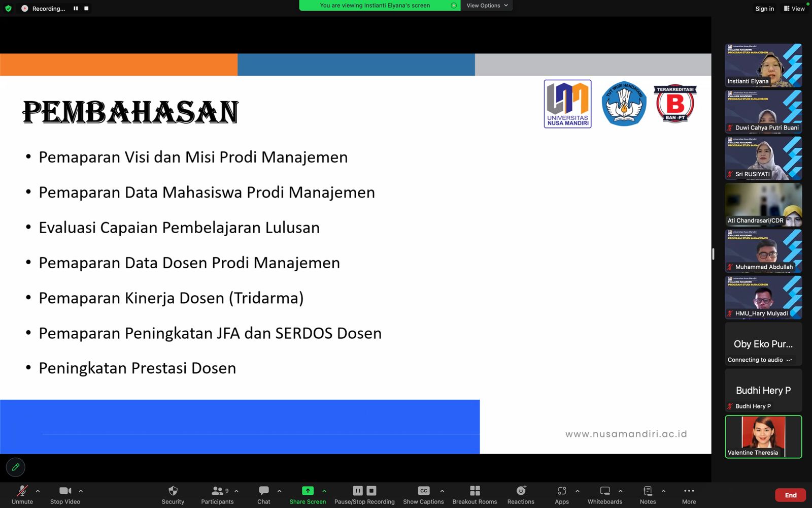Open the Chat panel
Screen dimensions: 812x508
coord(264,495)
